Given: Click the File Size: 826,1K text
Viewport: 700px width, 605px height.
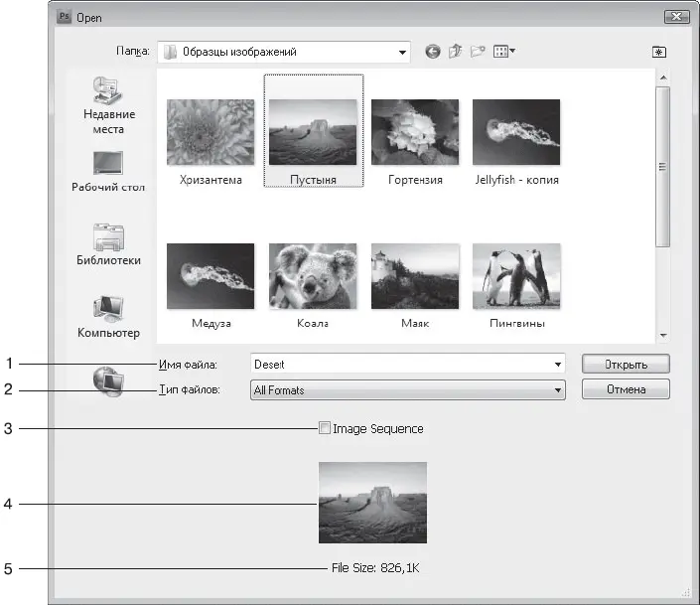Looking at the screenshot, I should coord(375,568).
